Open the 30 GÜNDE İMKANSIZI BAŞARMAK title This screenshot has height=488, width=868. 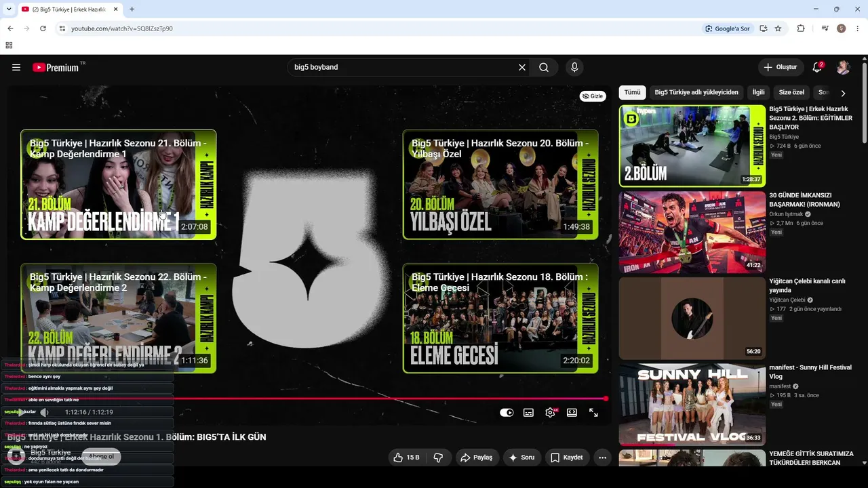(x=804, y=200)
